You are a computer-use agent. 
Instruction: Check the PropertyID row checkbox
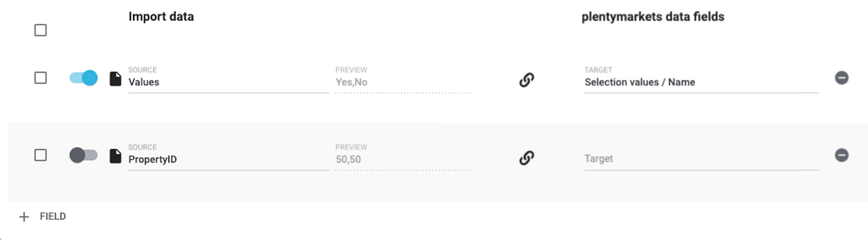[41, 155]
